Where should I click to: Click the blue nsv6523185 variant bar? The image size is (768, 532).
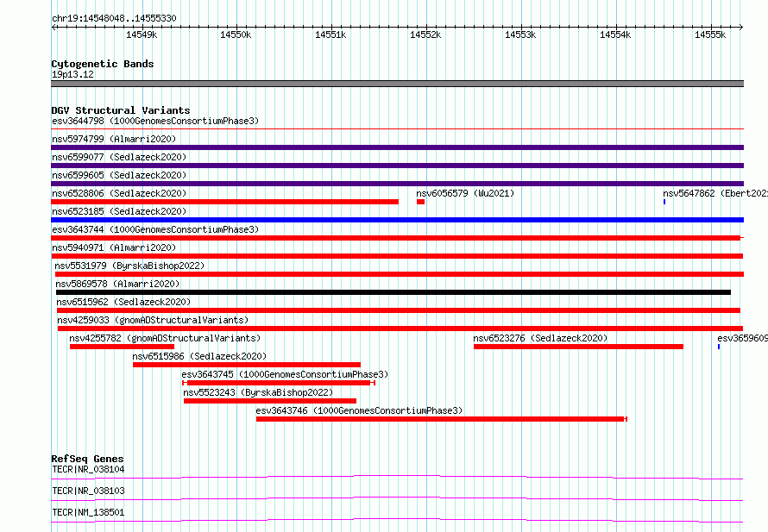pos(397,220)
